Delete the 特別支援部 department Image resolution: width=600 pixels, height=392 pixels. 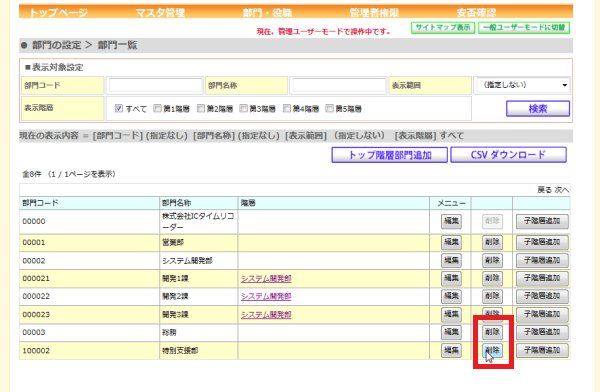tap(492, 350)
